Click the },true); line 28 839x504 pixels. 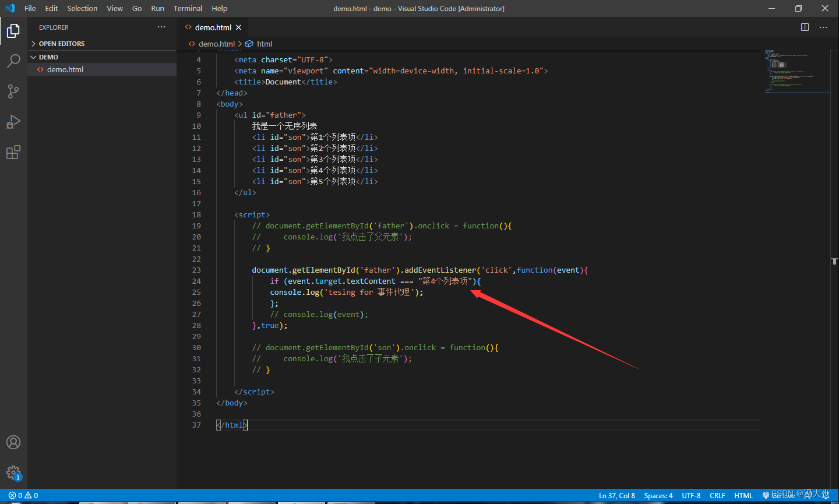tap(270, 325)
